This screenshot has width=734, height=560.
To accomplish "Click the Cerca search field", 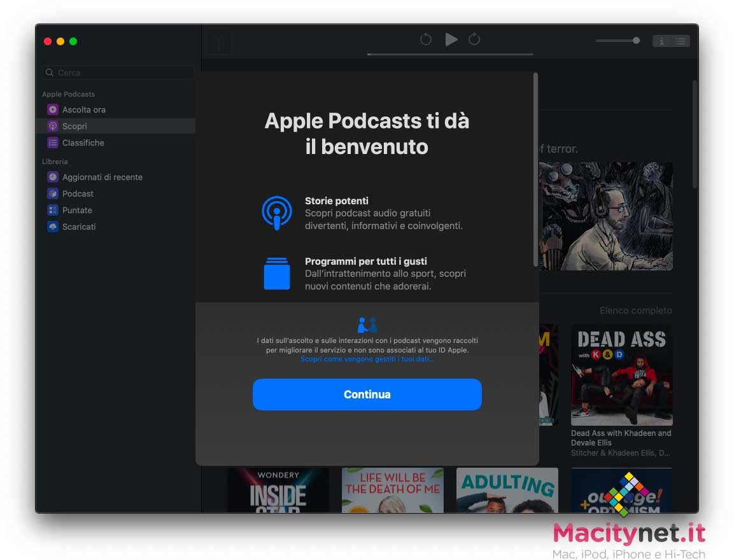I will pyautogui.click(x=118, y=73).
